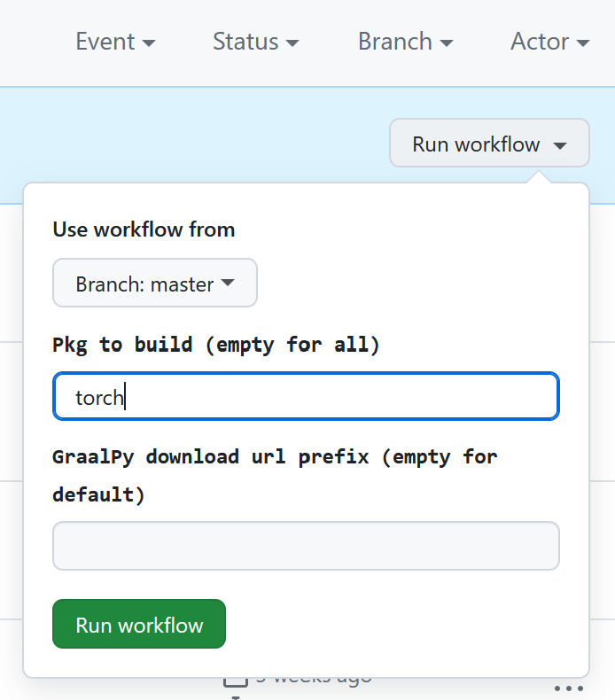Focus the Pkg to build text field
Image resolution: width=615 pixels, height=700 pixels.
tap(306, 397)
